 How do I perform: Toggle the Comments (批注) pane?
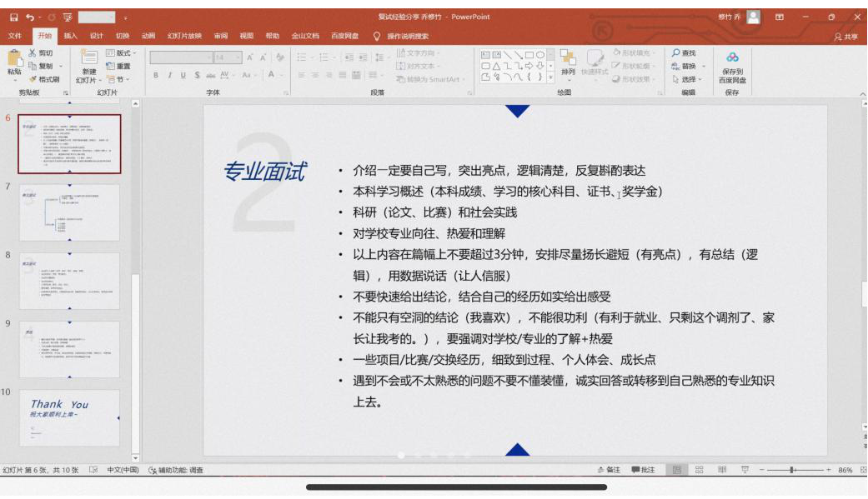click(x=643, y=470)
